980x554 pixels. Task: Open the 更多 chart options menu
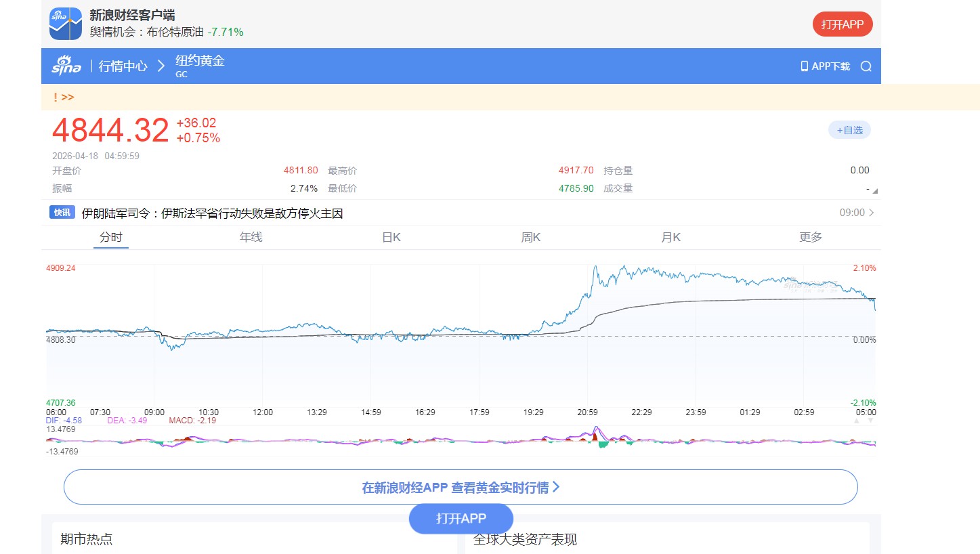pos(810,237)
